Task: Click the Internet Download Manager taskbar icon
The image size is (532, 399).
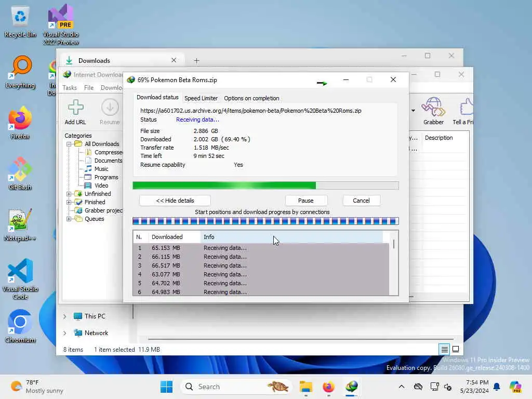Action: coord(352,387)
